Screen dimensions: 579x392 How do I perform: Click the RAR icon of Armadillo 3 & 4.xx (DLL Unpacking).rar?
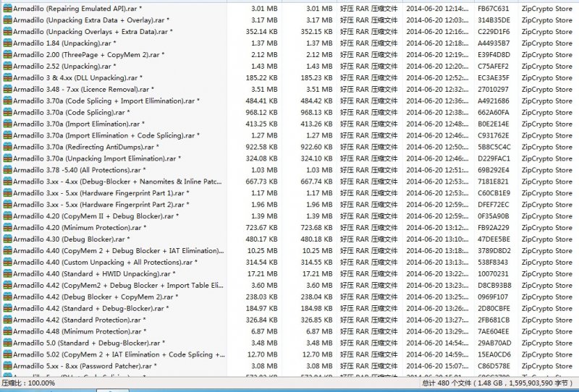[7, 77]
